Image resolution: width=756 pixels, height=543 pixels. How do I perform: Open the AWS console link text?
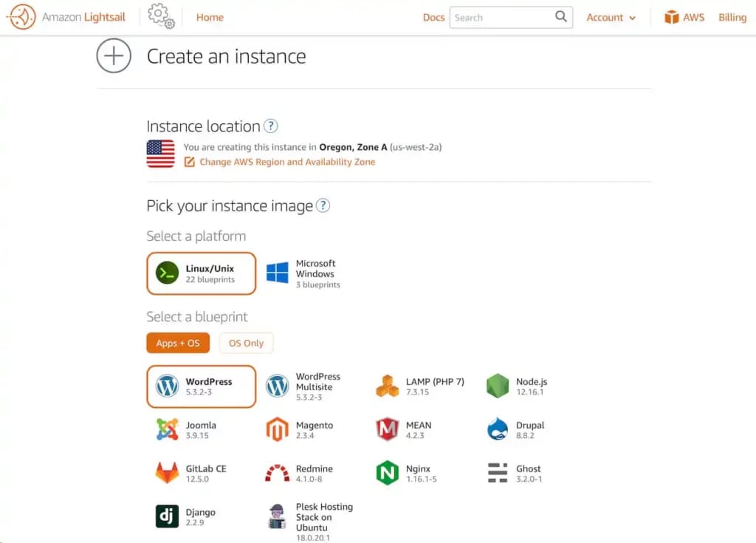693,18
